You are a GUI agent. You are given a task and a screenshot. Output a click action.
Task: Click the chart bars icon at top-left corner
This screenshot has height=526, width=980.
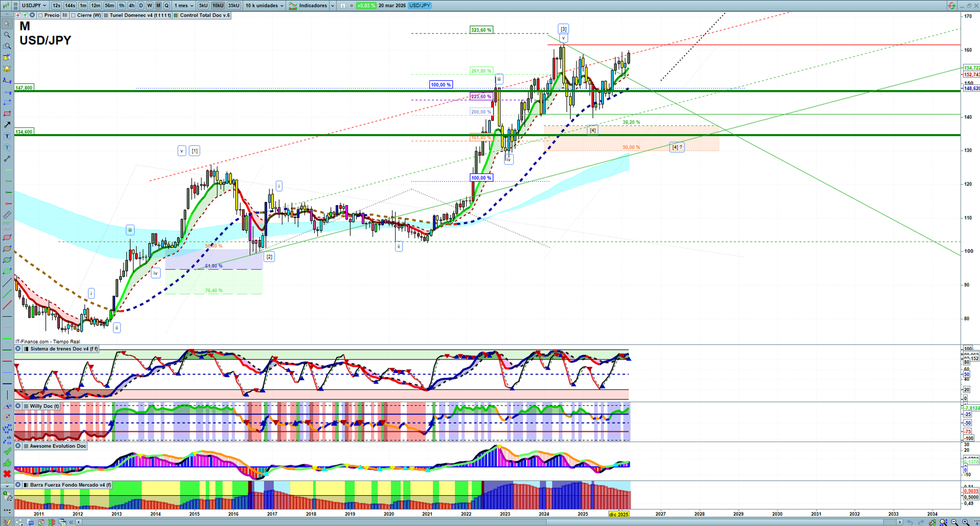(x=7, y=6)
